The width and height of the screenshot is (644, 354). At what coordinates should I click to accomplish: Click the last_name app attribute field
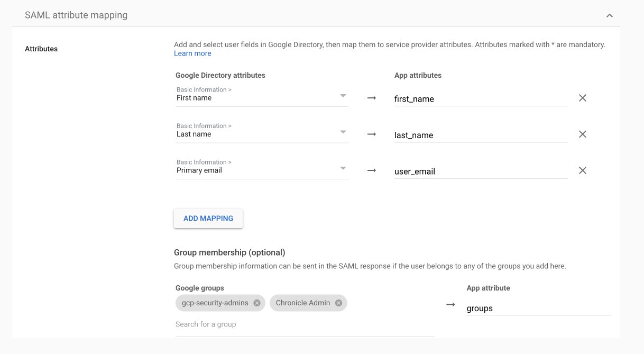(x=480, y=135)
